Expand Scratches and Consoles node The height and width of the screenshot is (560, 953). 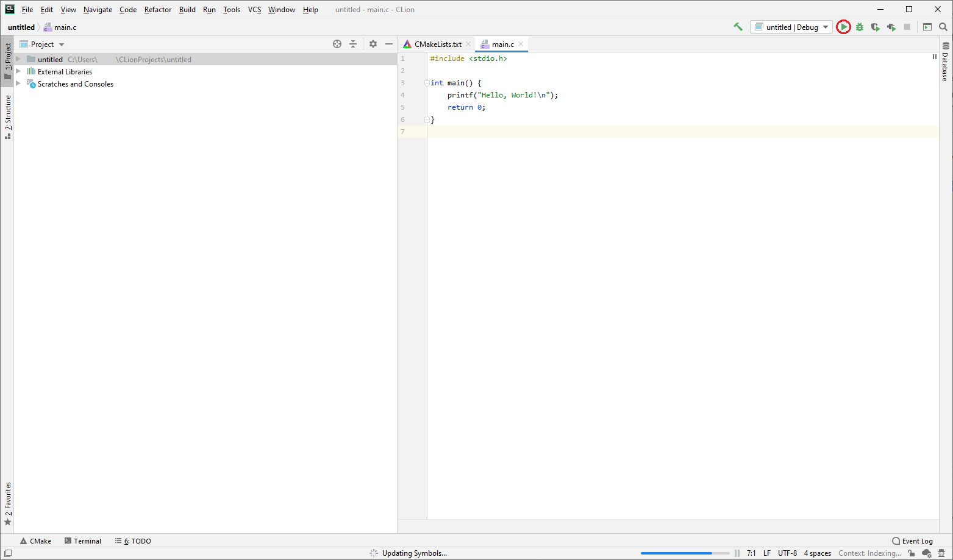pyautogui.click(x=18, y=83)
